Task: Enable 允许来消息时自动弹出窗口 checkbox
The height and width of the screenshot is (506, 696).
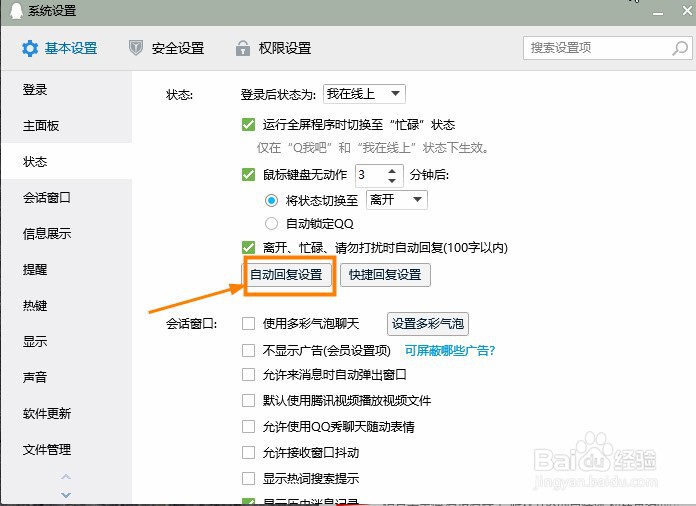Action: coord(248,375)
